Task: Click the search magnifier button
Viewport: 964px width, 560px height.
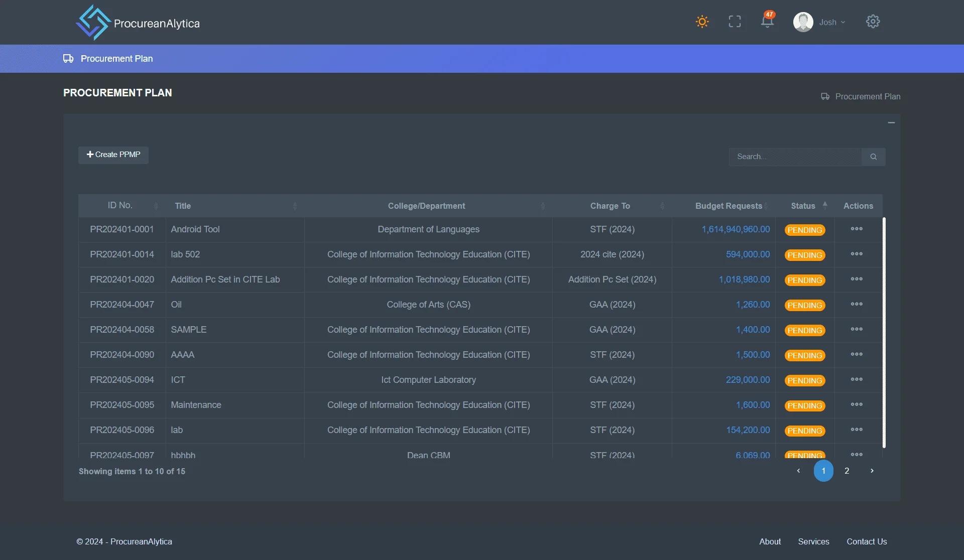Action: click(x=874, y=157)
